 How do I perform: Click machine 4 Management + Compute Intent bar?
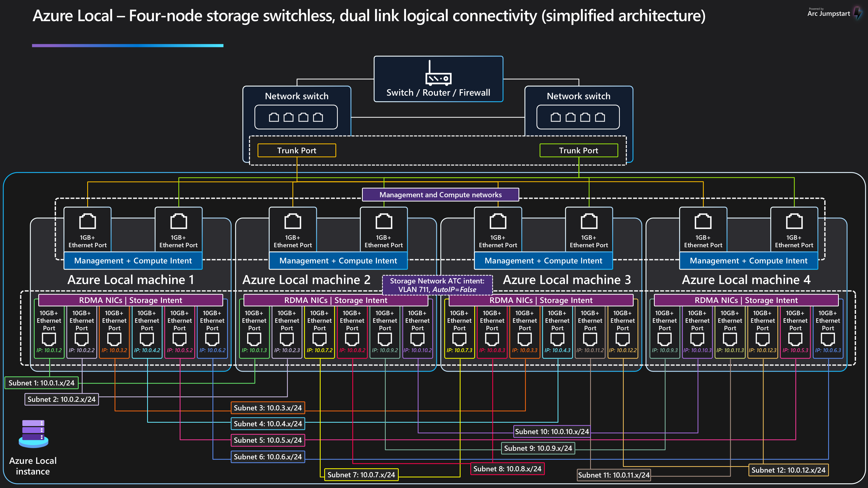pos(748,261)
